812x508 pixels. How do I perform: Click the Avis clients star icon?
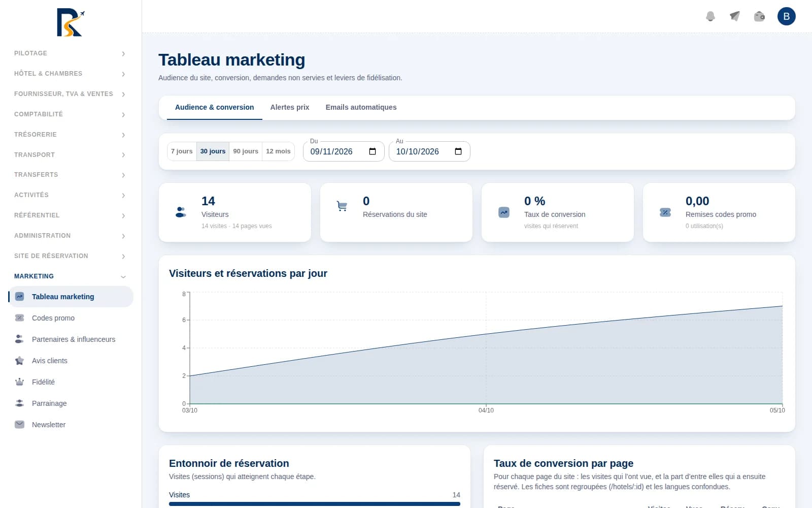tap(20, 361)
